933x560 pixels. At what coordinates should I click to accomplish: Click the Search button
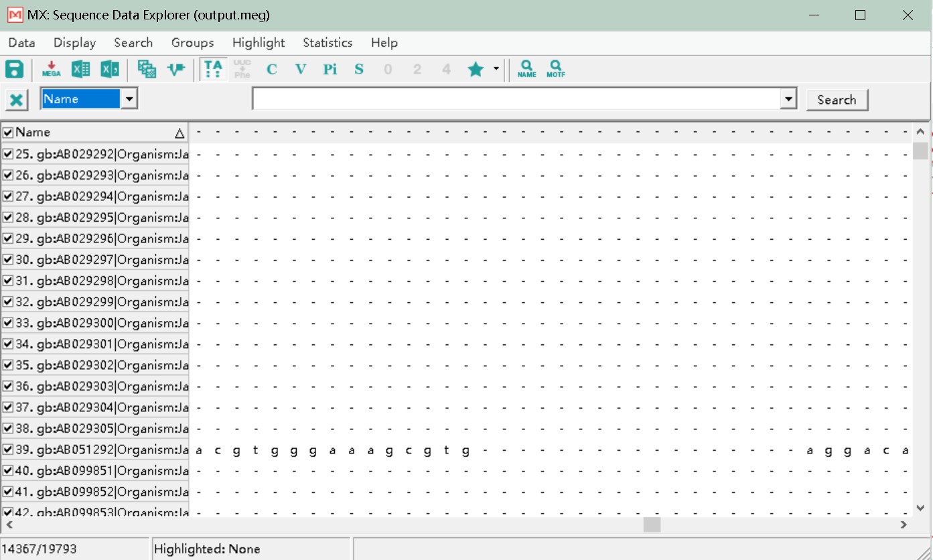[837, 100]
